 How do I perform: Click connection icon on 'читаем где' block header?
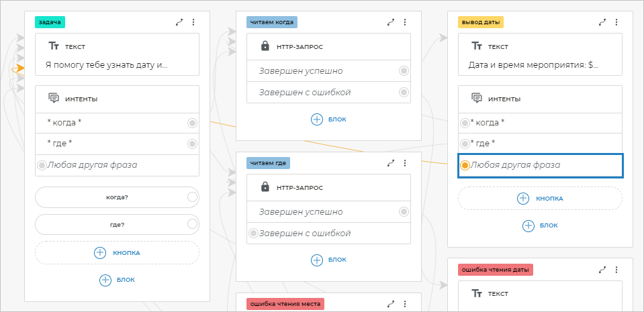click(391, 163)
